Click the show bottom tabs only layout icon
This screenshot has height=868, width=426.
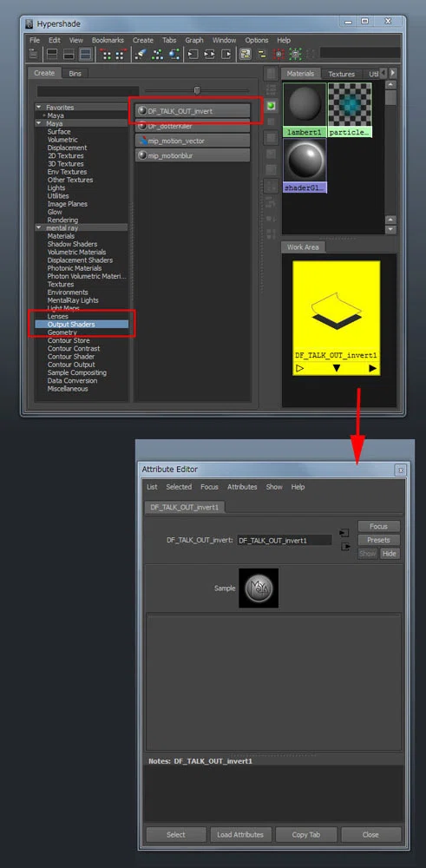pos(69,54)
